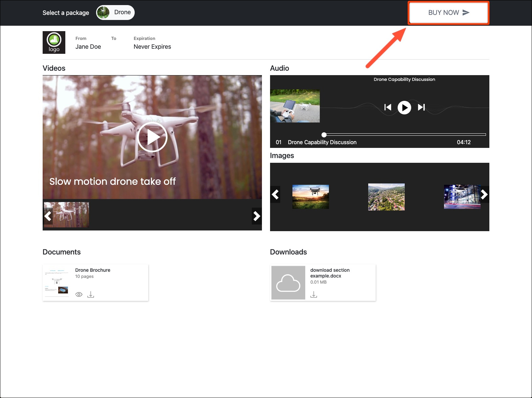The width and height of the screenshot is (532, 398).
Task: Preview the Drone Brochure with eye icon
Action: (79, 294)
